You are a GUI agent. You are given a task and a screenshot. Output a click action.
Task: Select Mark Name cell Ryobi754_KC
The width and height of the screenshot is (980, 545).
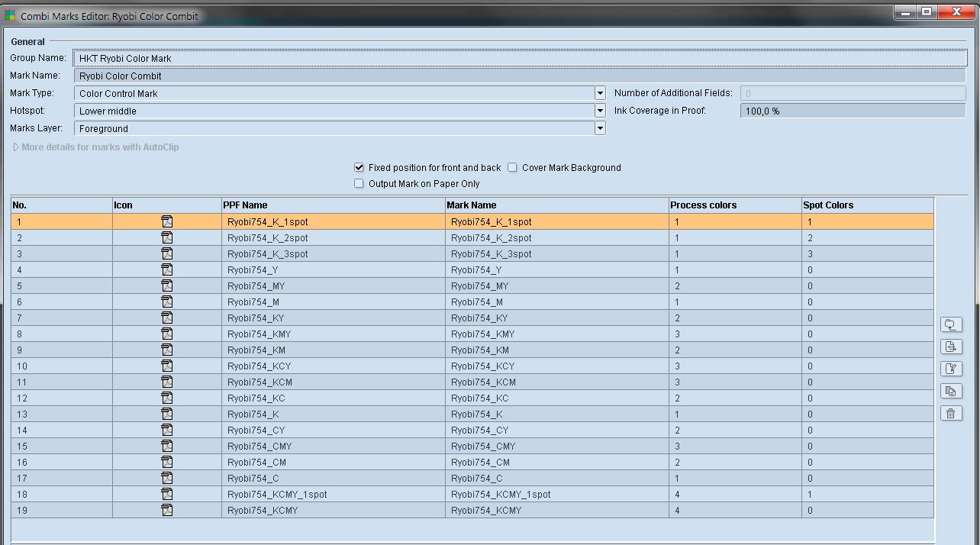[x=557, y=398]
